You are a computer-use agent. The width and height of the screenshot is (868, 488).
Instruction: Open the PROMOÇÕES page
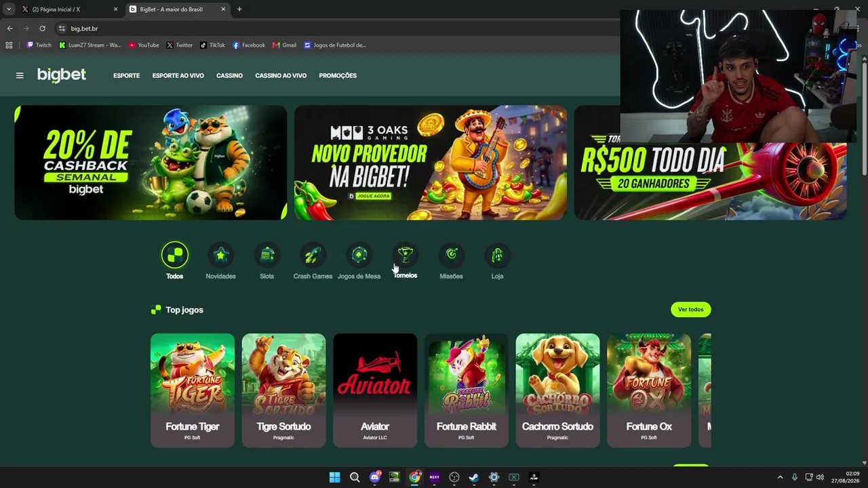pos(338,75)
